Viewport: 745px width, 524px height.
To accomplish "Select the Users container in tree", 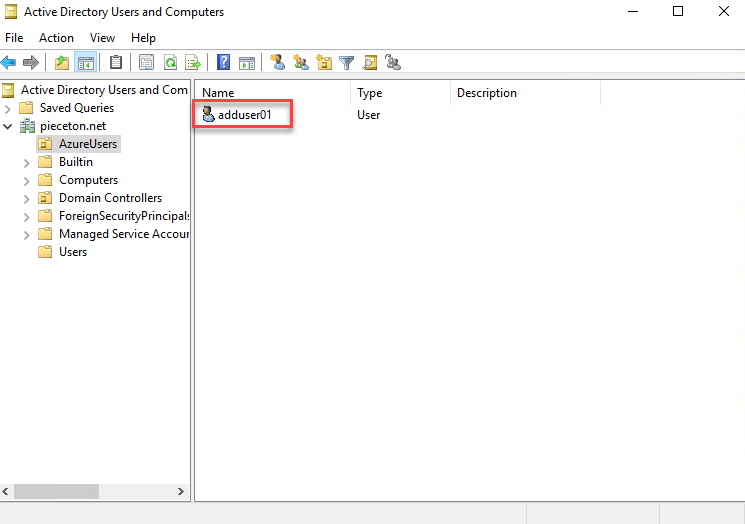I will (x=73, y=252).
